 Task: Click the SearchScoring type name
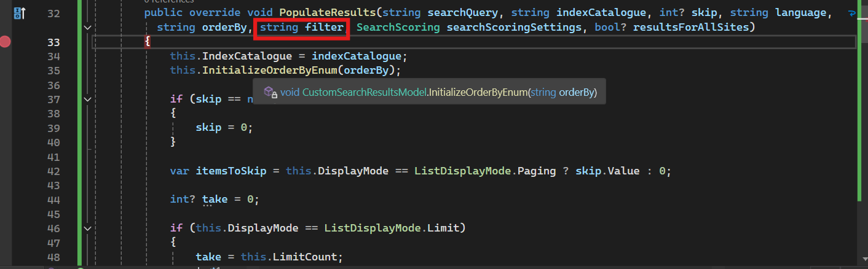pos(398,28)
